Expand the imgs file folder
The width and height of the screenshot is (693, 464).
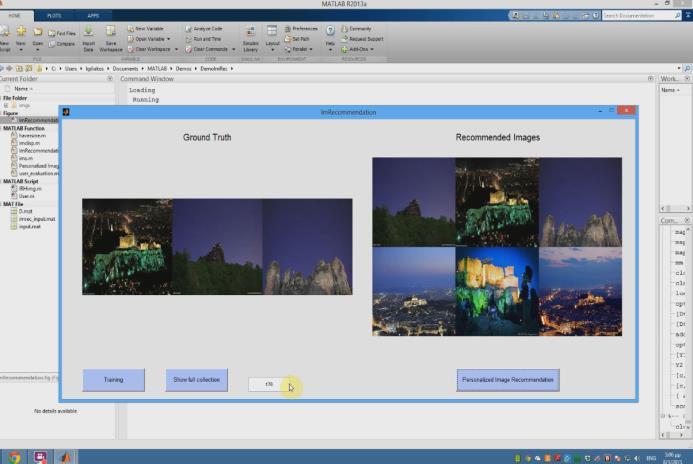6,106
